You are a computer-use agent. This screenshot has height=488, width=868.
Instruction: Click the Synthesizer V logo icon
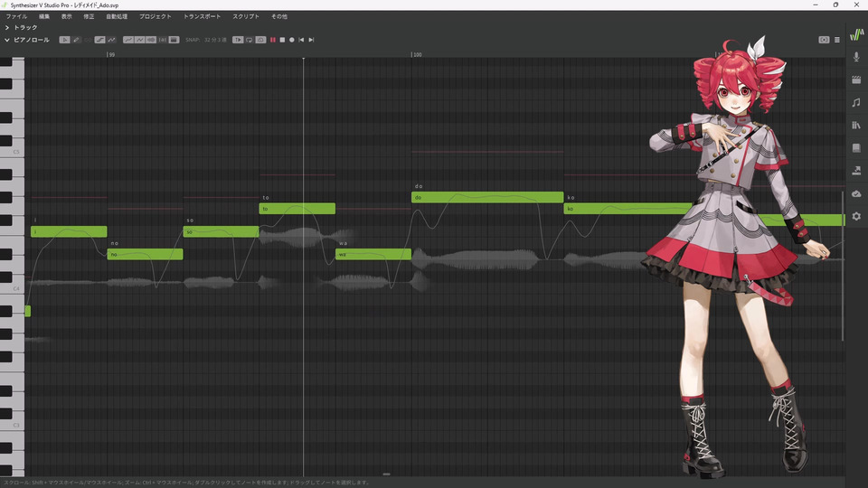click(856, 34)
